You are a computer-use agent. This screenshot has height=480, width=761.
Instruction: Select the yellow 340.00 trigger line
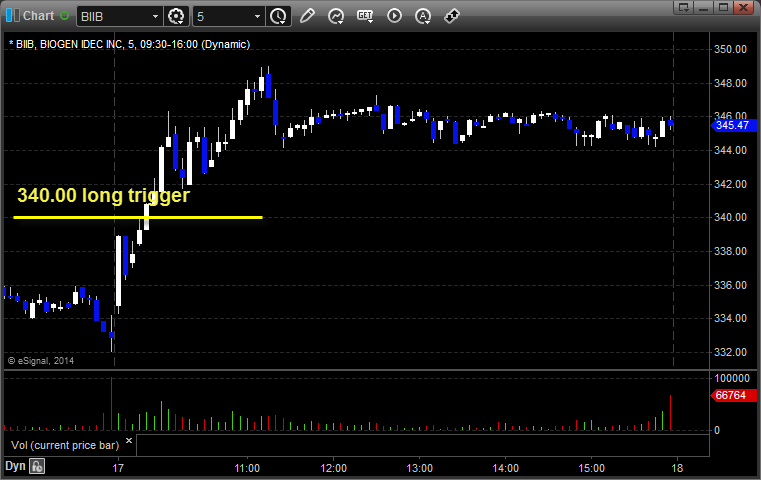click(138, 217)
